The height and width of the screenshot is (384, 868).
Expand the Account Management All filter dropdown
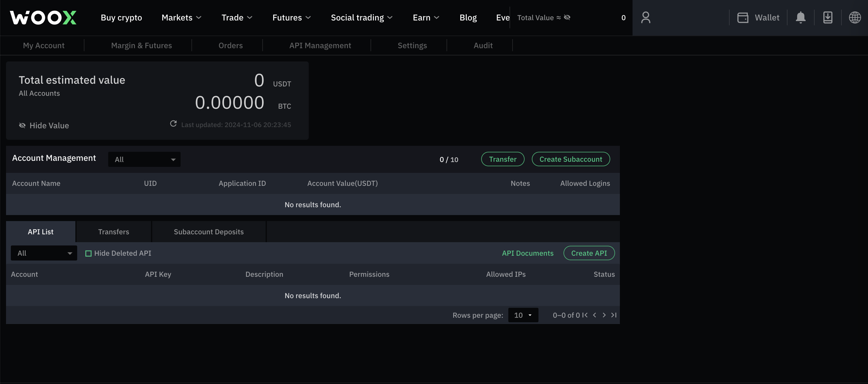click(x=144, y=159)
